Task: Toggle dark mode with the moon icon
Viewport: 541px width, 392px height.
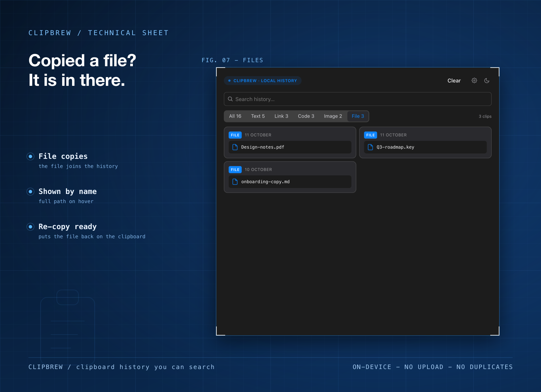Action: (487, 80)
